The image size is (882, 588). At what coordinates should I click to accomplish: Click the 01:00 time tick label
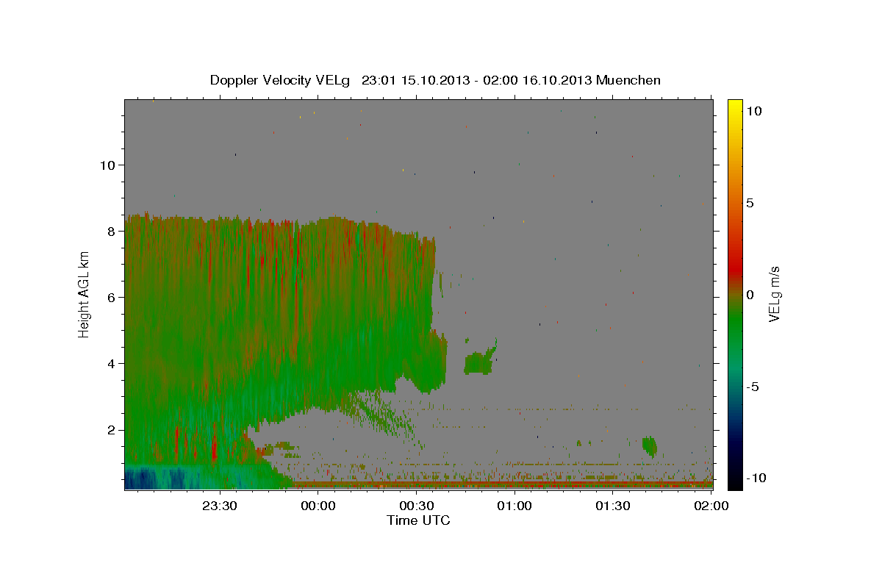click(514, 506)
